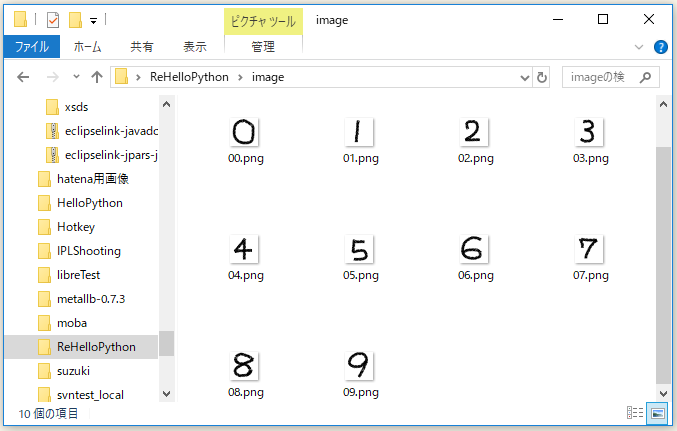Click the 10 個の項目 status text
Viewport: 677px width, 431px height.
[x=48, y=414]
